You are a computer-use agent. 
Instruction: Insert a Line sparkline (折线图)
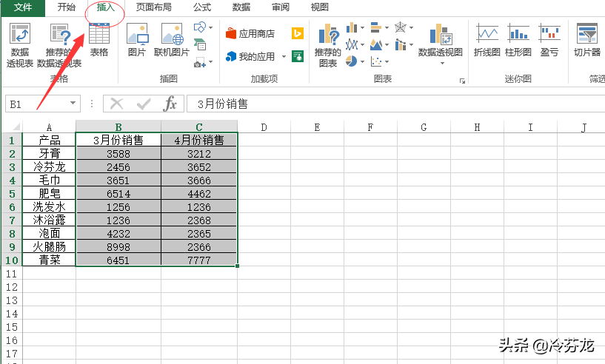(x=487, y=41)
